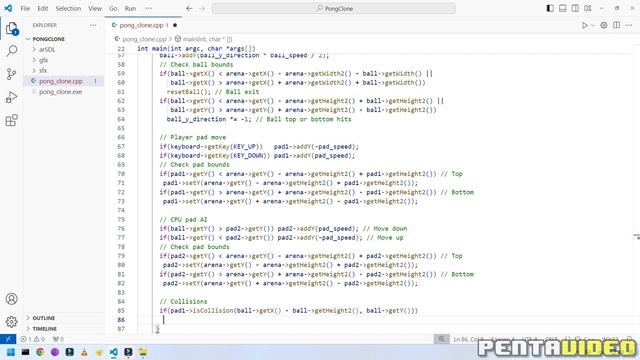Open the Search view in activity bar
This screenshot has width=640, height=360.
click(x=11, y=51)
